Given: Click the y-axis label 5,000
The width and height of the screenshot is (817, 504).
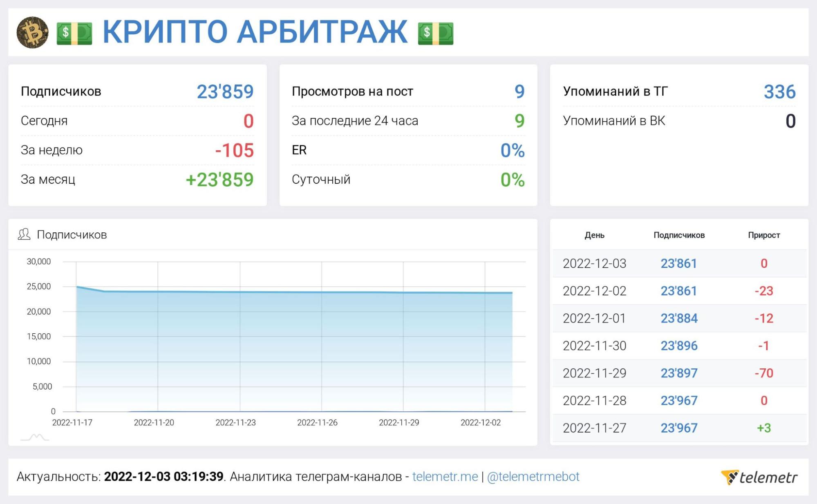Looking at the screenshot, I should [x=42, y=386].
